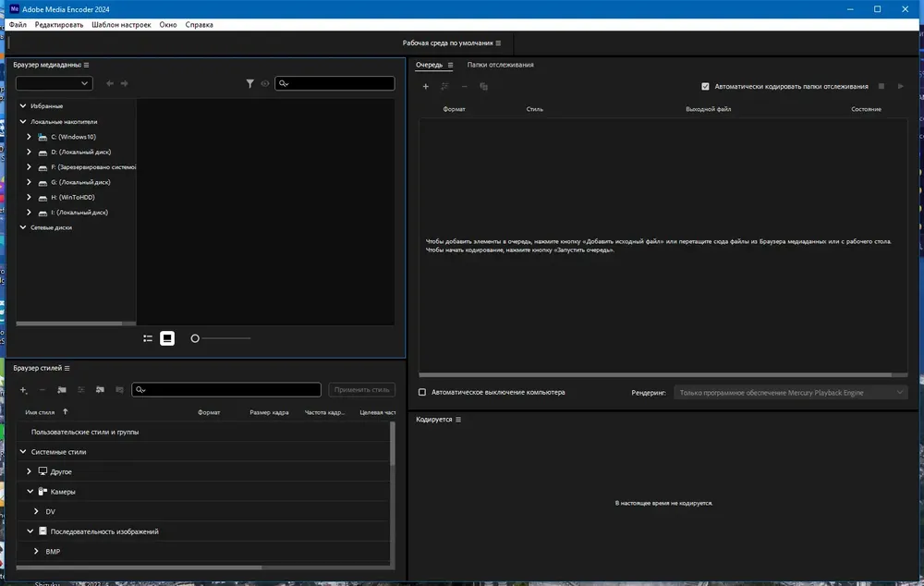Switch Media Browser to thumbnail view
This screenshot has width=924, height=586.
[x=167, y=338]
